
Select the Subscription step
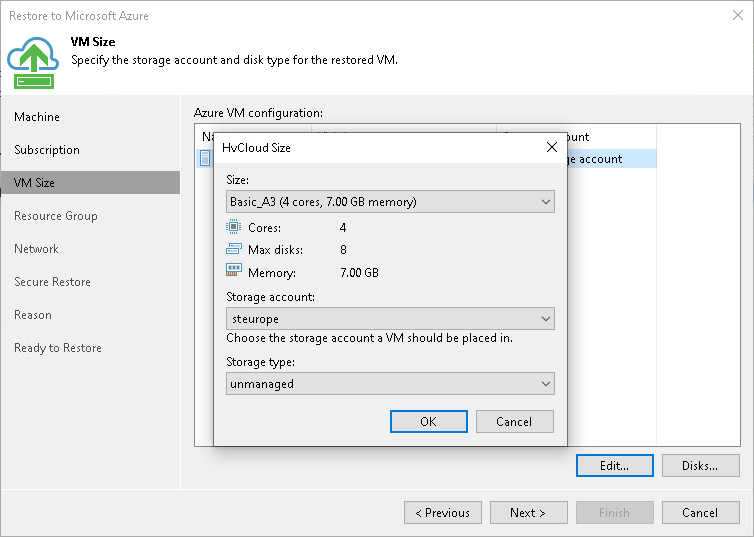(x=47, y=150)
